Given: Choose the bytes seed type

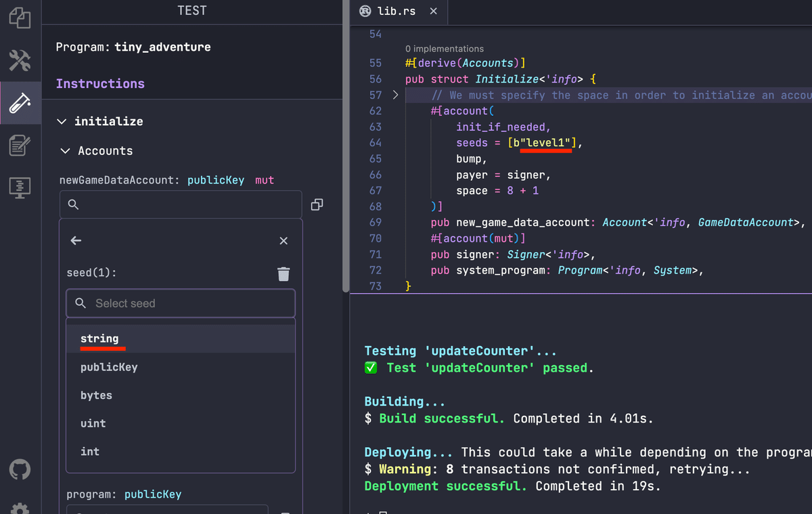Looking at the screenshot, I should point(181,395).
